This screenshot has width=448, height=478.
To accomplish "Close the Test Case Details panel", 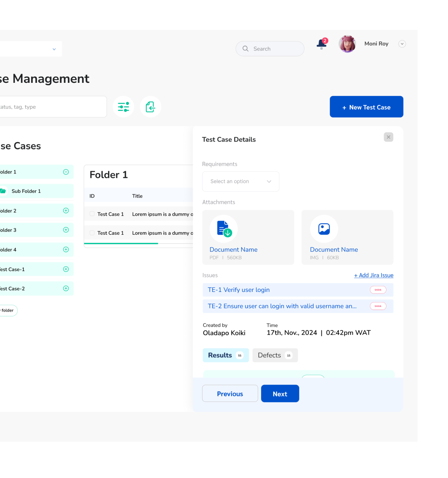I will [388, 137].
